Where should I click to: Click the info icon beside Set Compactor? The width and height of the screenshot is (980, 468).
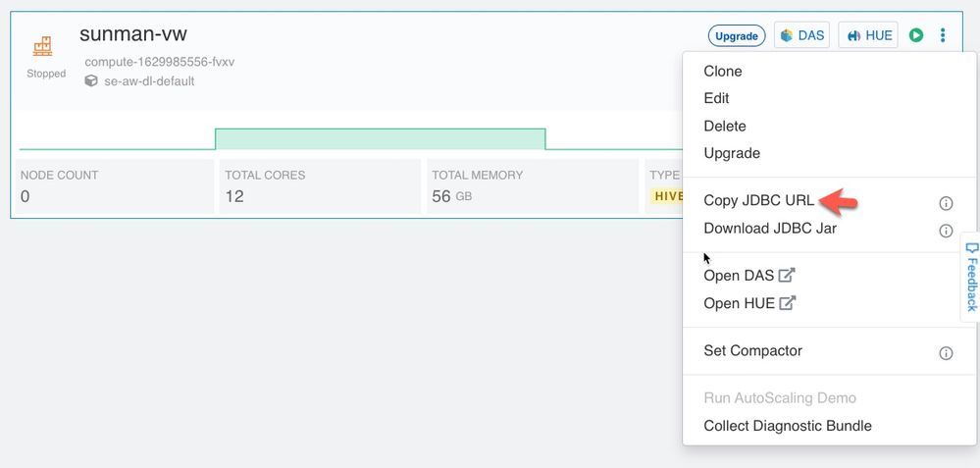tap(946, 353)
